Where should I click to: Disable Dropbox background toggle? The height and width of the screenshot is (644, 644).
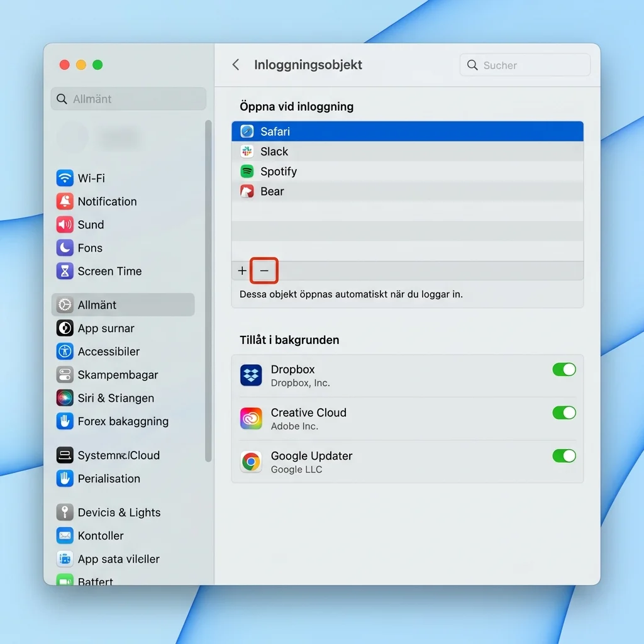(564, 369)
